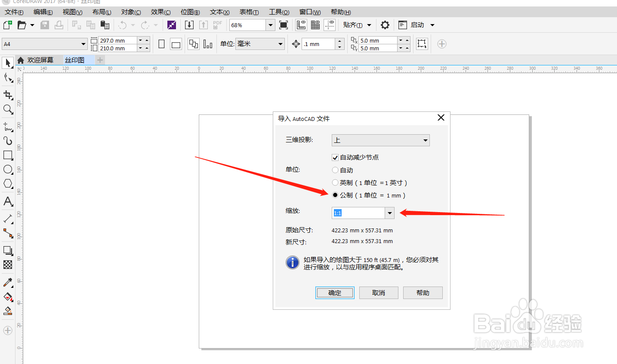
Task: Click the Export icon in toolbar
Action: 204,25
